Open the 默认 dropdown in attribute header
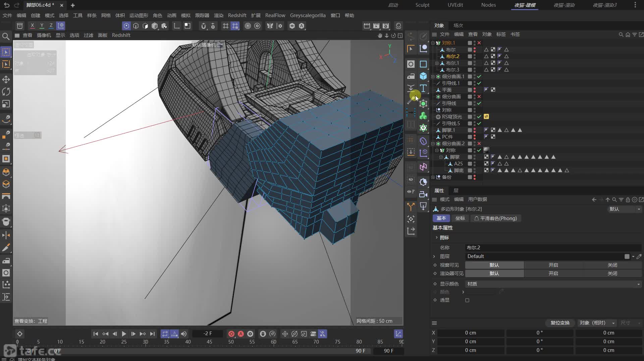Viewport: 644px width, 361px height. click(624, 209)
